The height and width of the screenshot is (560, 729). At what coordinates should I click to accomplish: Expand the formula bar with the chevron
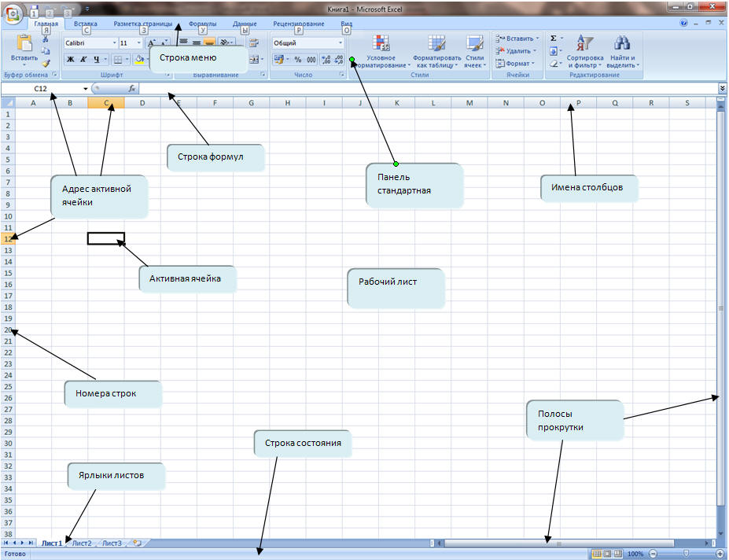722,89
